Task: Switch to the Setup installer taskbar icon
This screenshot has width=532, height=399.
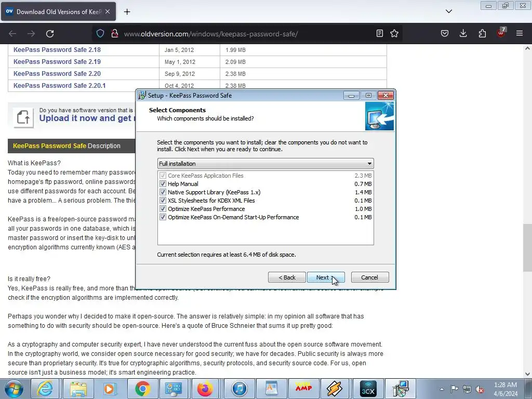Action: point(400,389)
